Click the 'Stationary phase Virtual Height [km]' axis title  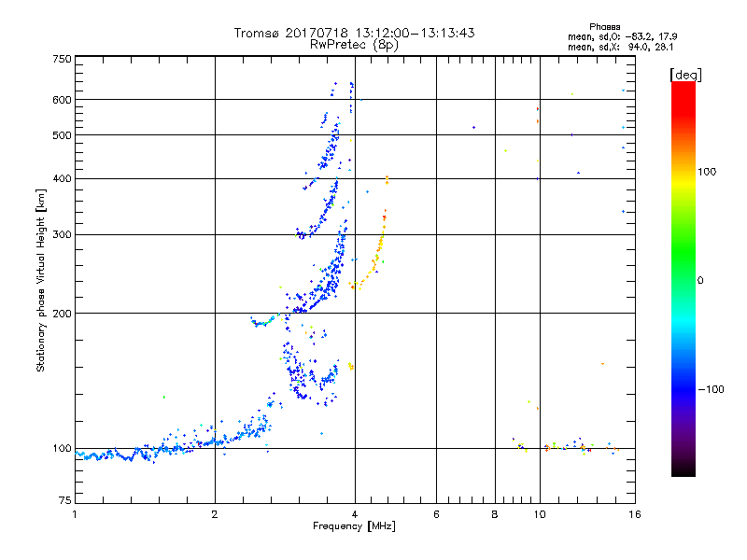point(41,281)
